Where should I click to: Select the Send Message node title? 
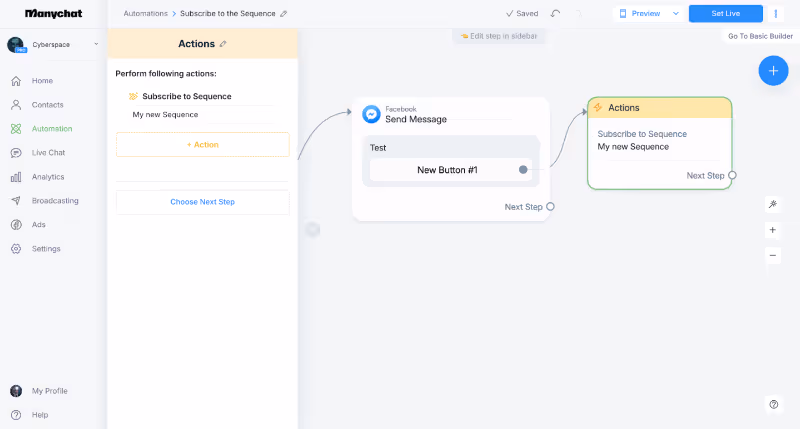416,119
